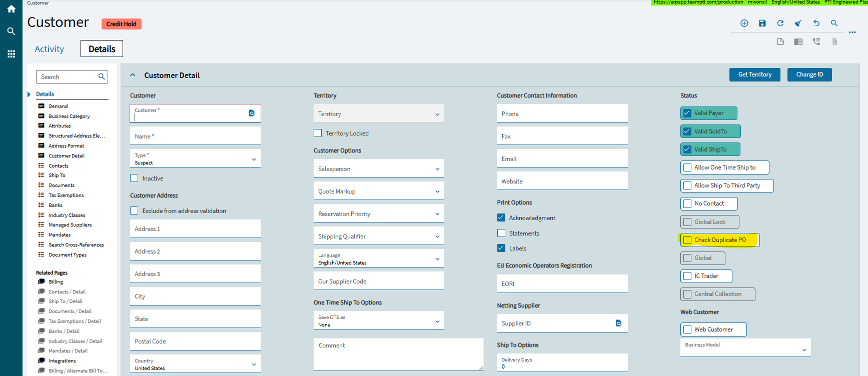
Task: Enable the Check Duplicate PO checkbox
Action: [688, 240]
